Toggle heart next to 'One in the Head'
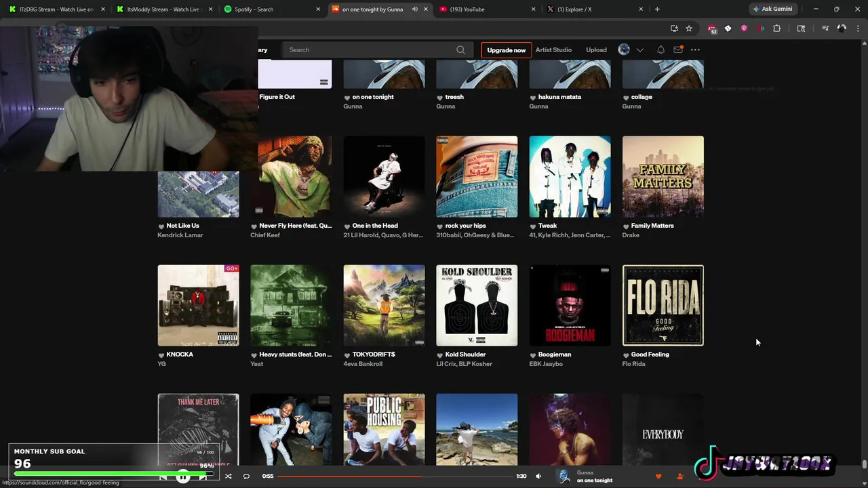 [x=347, y=226]
